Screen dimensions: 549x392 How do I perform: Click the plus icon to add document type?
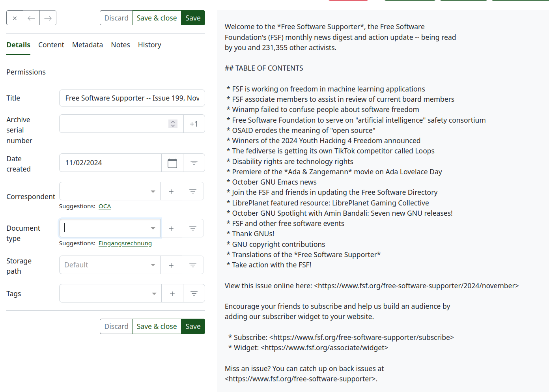[171, 228]
